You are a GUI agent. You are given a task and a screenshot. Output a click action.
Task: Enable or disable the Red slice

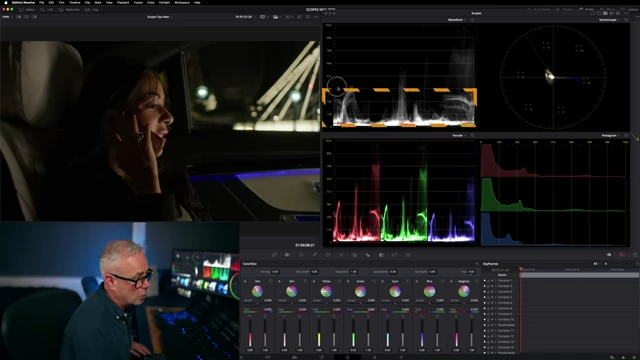tap(245, 281)
